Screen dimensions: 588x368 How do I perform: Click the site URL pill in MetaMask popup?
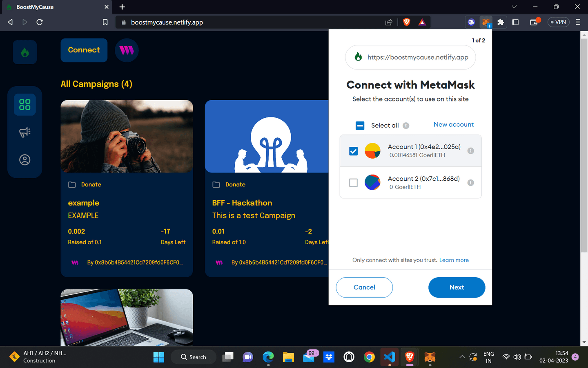point(410,57)
